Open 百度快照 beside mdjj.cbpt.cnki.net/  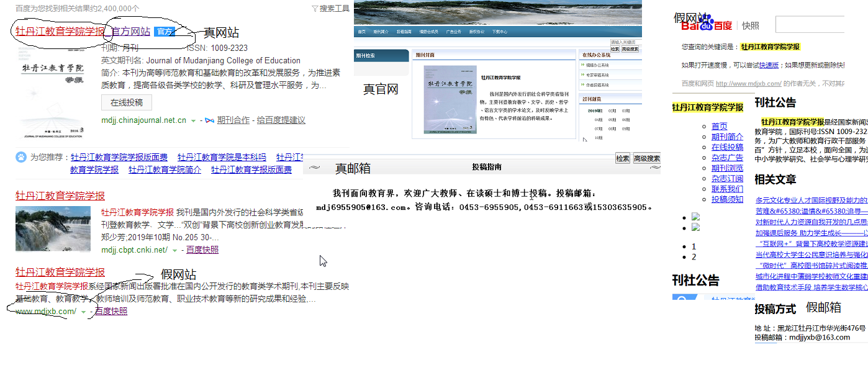[202, 250]
